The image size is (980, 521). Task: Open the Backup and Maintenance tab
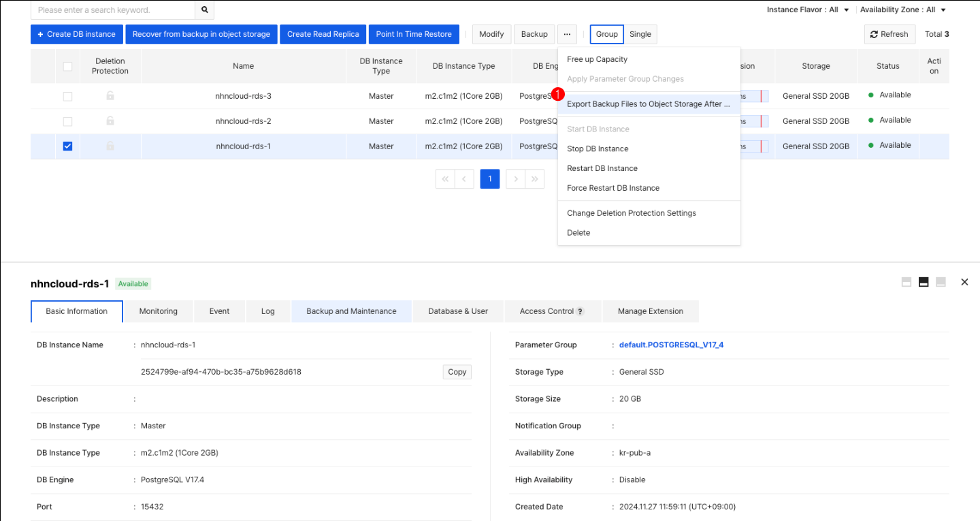(x=351, y=311)
